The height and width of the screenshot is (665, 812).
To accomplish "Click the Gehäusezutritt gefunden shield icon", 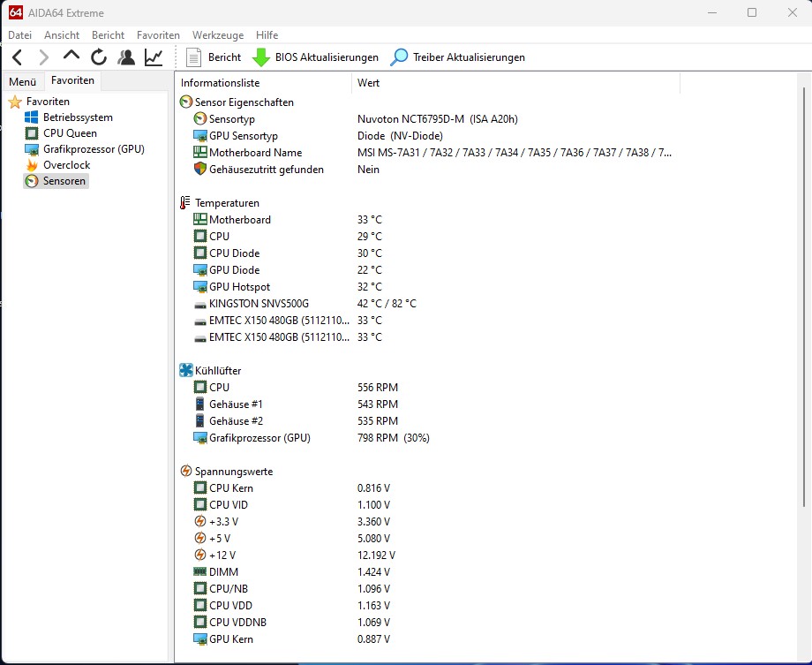I will pyautogui.click(x=199, y=169).
